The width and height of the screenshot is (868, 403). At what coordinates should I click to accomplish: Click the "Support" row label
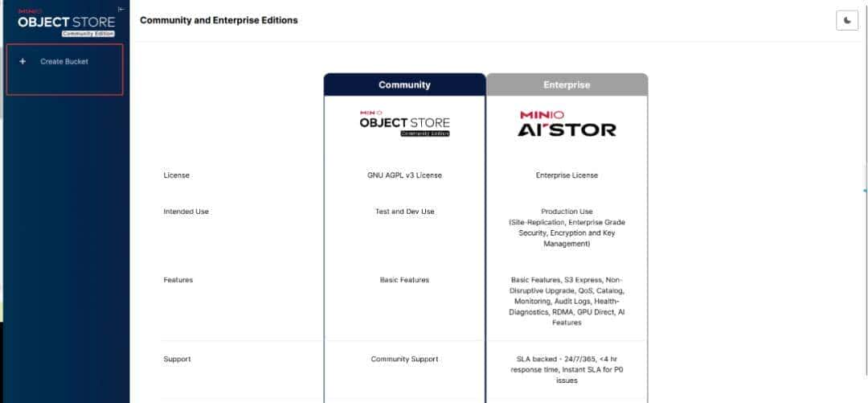[177, 360]
